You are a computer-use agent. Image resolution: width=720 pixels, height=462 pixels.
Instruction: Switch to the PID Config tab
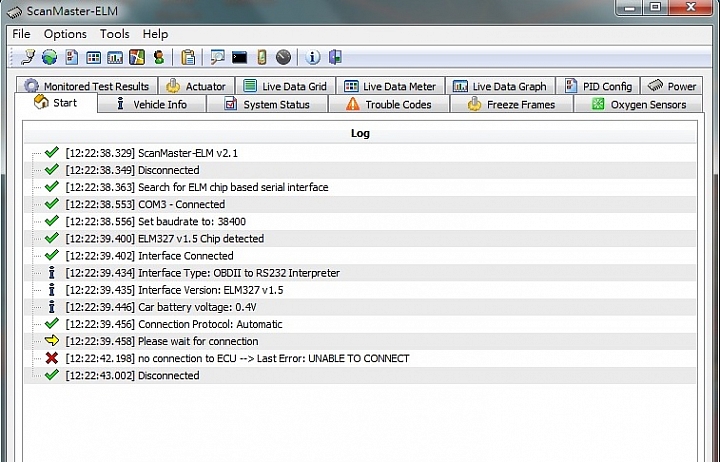pos(598,86)
